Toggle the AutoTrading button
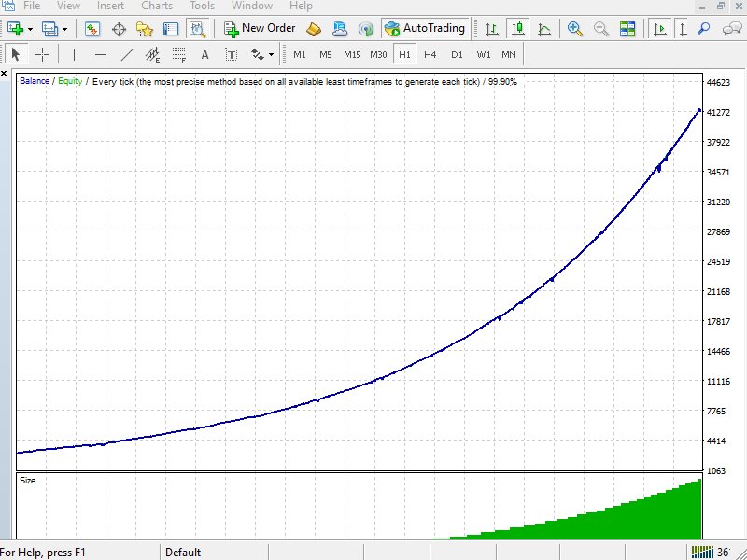Image resolution: width=747 pixels, height=560 pixels. (425, 29)
